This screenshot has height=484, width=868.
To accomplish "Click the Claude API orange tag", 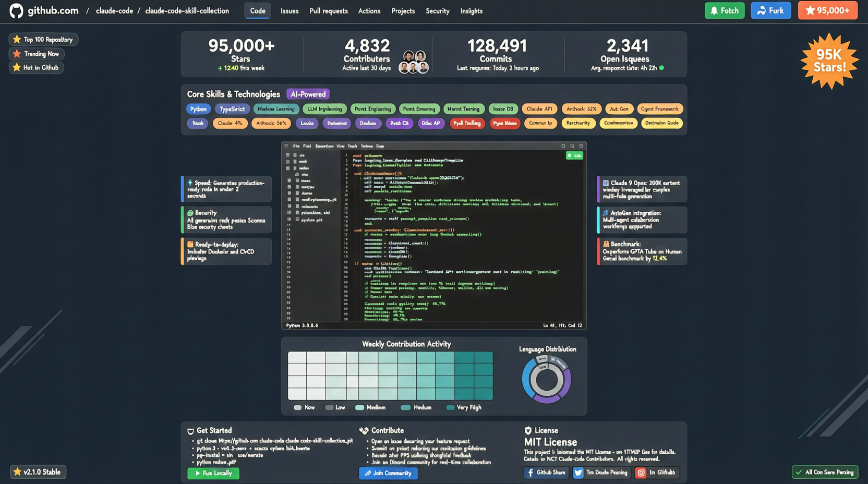I will [539, 109].
